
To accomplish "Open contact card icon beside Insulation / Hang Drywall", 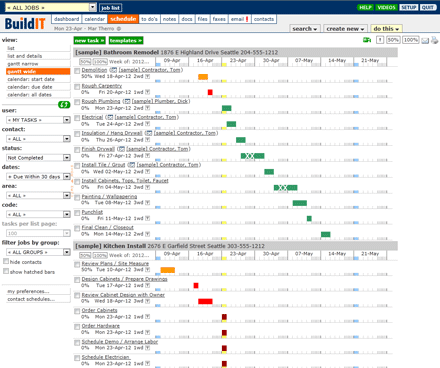I will click(x=149, y=133).
